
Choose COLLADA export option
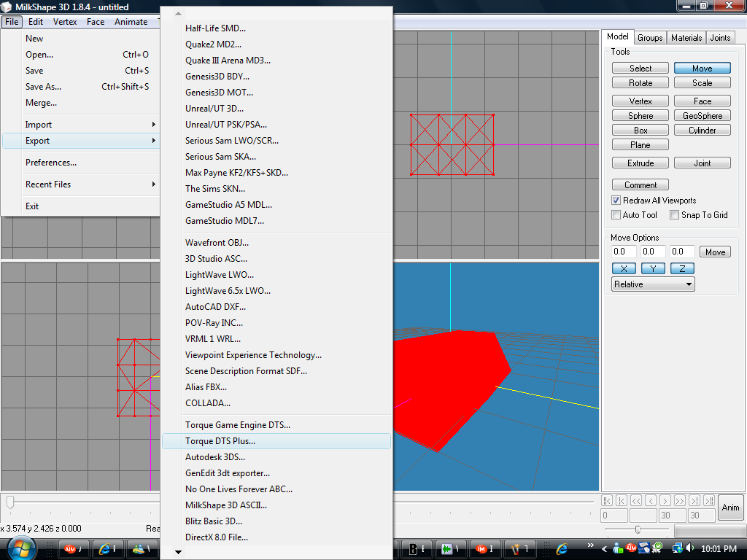pyautogui.click(x=276, y=402)
